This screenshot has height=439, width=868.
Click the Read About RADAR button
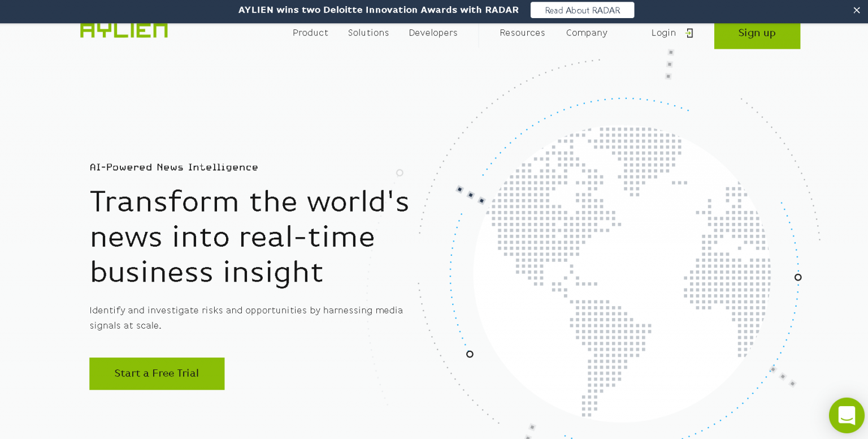(x=582, y=10)
